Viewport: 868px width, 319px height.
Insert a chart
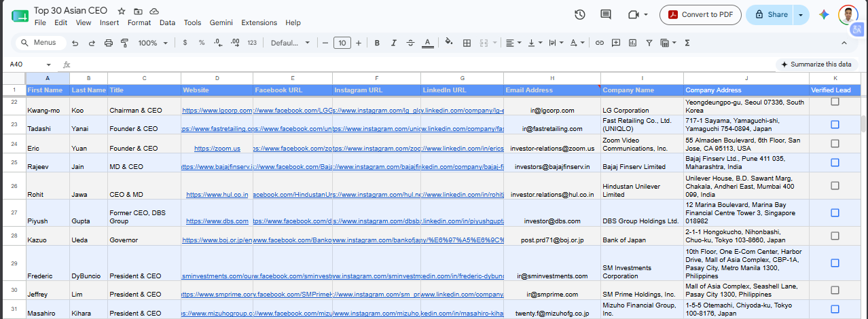click(x=632, y=43)
